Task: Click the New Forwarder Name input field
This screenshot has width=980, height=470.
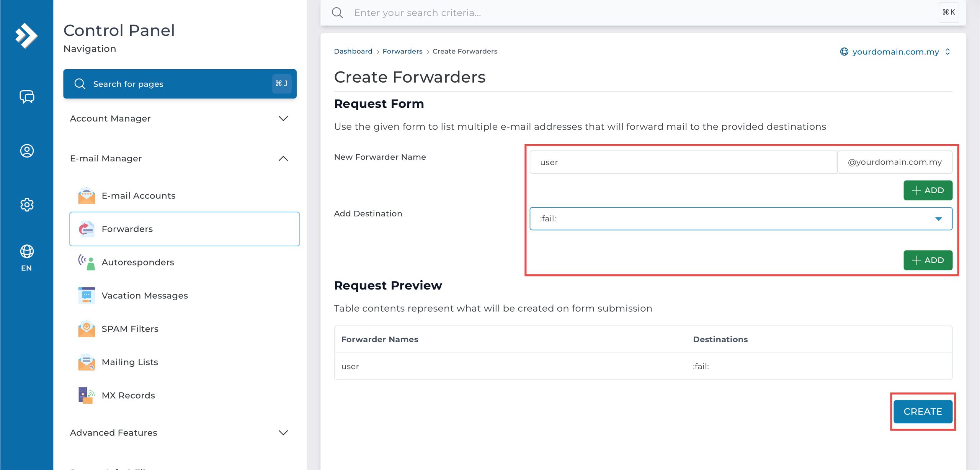Action: tap(683, 162)
